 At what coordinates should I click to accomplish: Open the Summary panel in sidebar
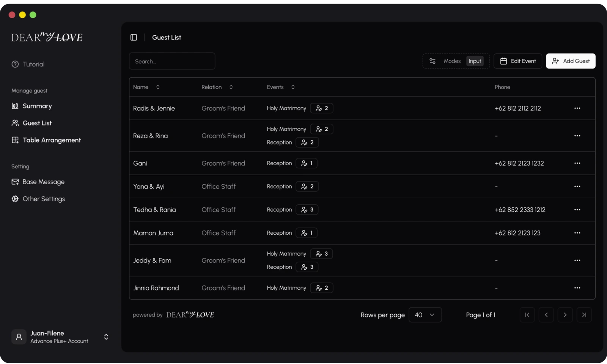(x=37, y=106)
